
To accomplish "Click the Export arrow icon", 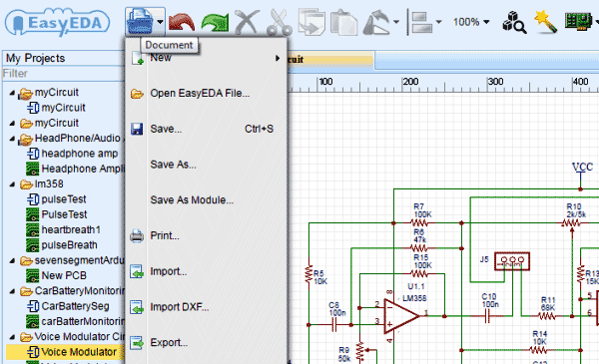I will coord(137,343).
